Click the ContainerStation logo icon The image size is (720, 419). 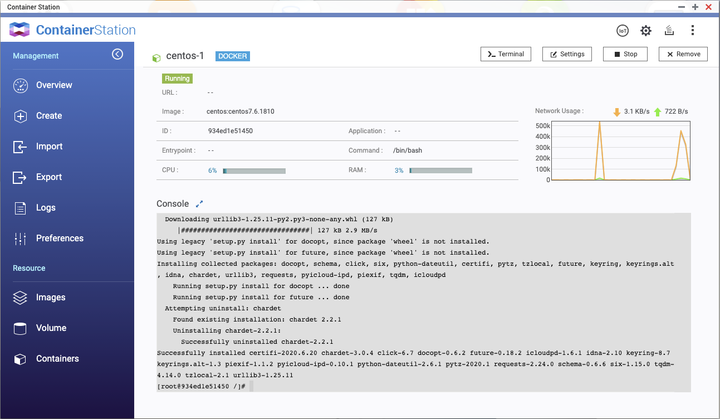pyautogui.click(x=19, y=29)
